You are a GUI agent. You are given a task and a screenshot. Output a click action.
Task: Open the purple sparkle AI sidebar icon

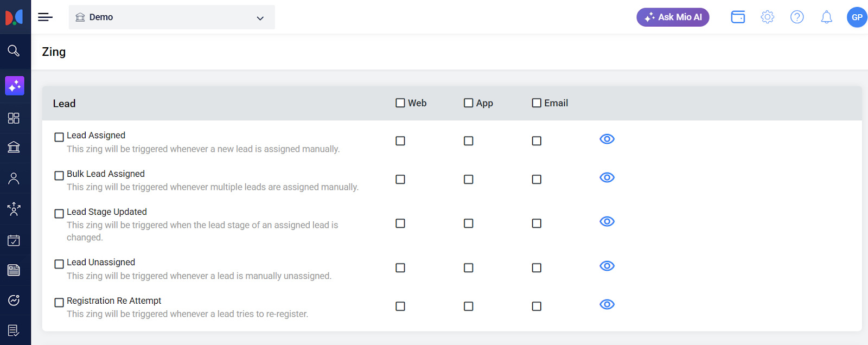(x=15, y=86)
